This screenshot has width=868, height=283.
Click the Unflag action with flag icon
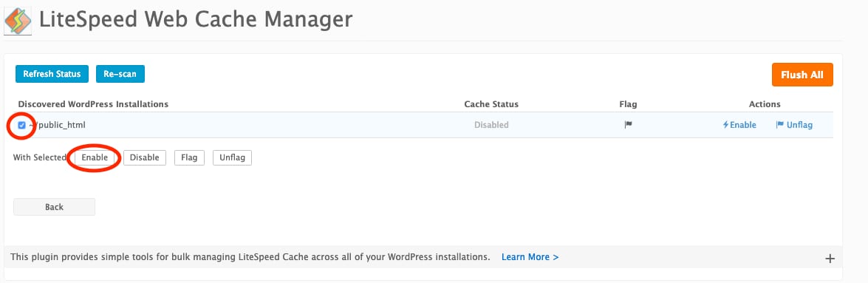(x=794, y=125)
